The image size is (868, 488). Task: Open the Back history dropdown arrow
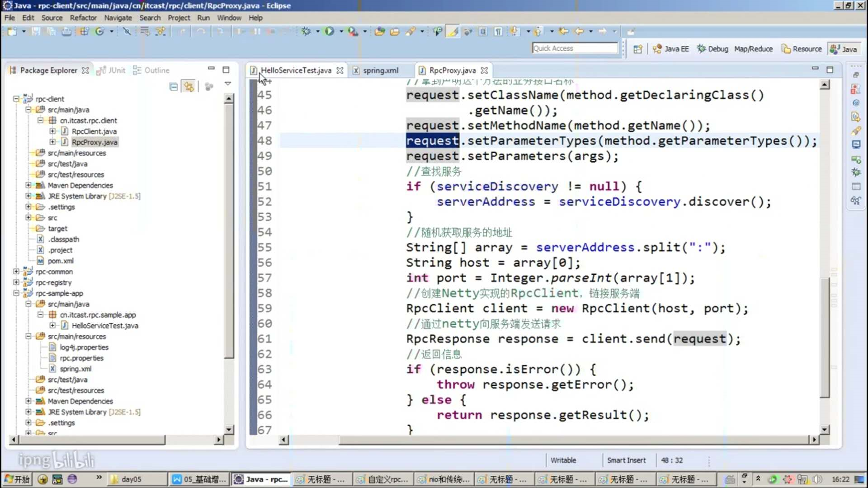point(591,32)
